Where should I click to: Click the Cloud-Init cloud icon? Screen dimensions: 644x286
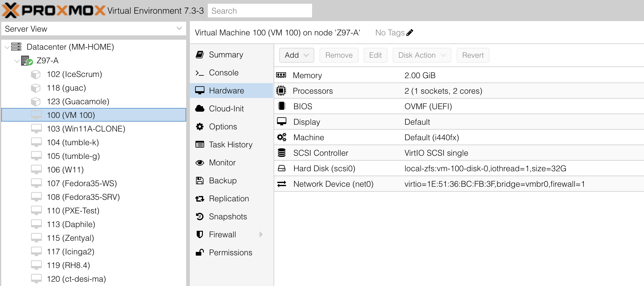(x=200, y=109)
